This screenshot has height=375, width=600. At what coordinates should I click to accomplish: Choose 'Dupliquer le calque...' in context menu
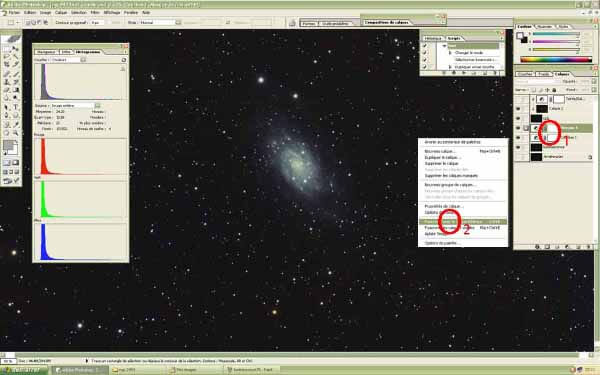tap(443, 157)
